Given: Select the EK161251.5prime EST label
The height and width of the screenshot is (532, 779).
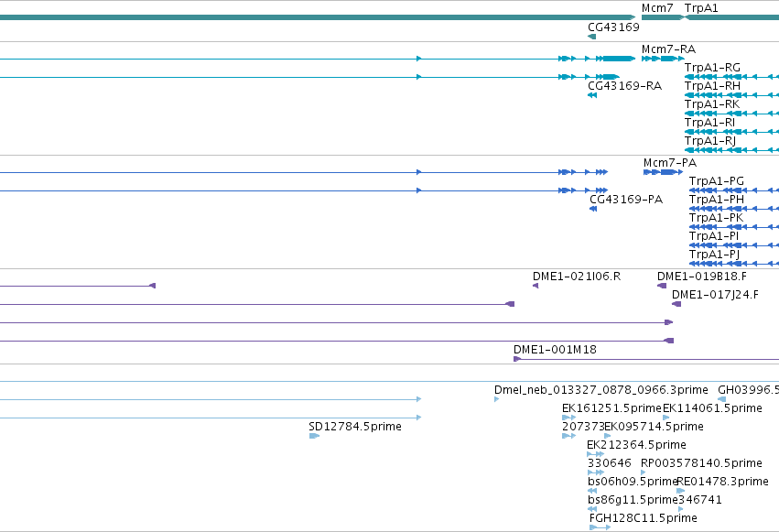Looking at the screenshot, I should pyautogui.click(x=611, y=408).
